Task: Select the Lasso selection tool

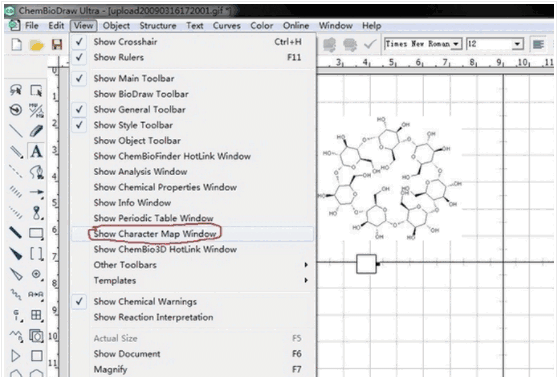Action: (x=16, y=90)
